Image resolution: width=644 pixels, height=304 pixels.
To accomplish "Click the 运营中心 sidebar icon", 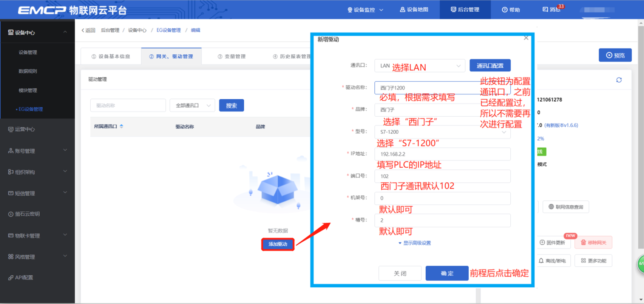I will point(11,129).
